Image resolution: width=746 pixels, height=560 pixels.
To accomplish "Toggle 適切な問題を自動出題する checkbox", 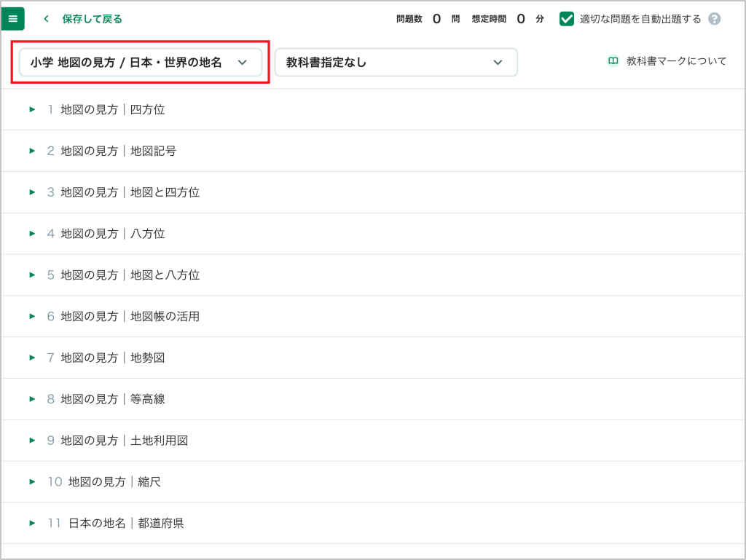I will point(566,19).
